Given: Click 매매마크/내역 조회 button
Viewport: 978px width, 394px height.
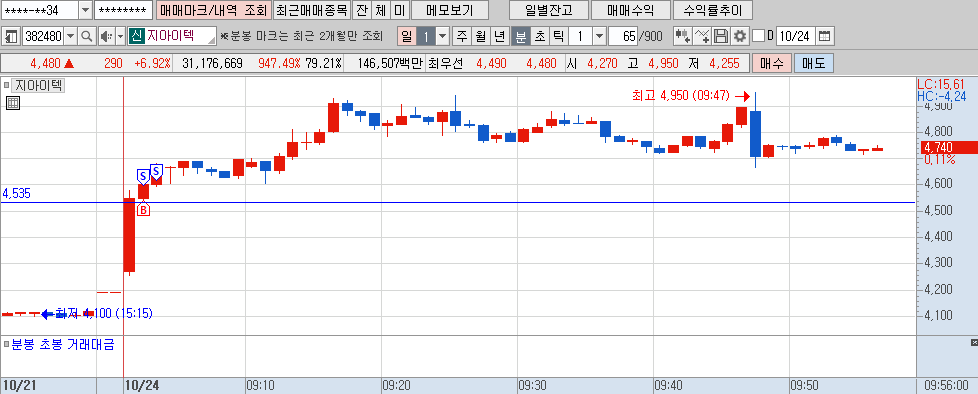Looking at the screenshot, I should point(213,10).
